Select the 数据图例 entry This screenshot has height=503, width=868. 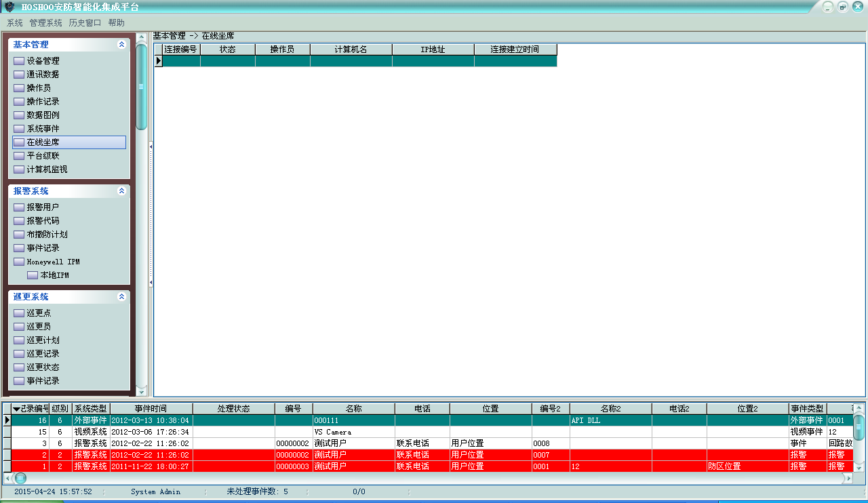pos(43,115)
